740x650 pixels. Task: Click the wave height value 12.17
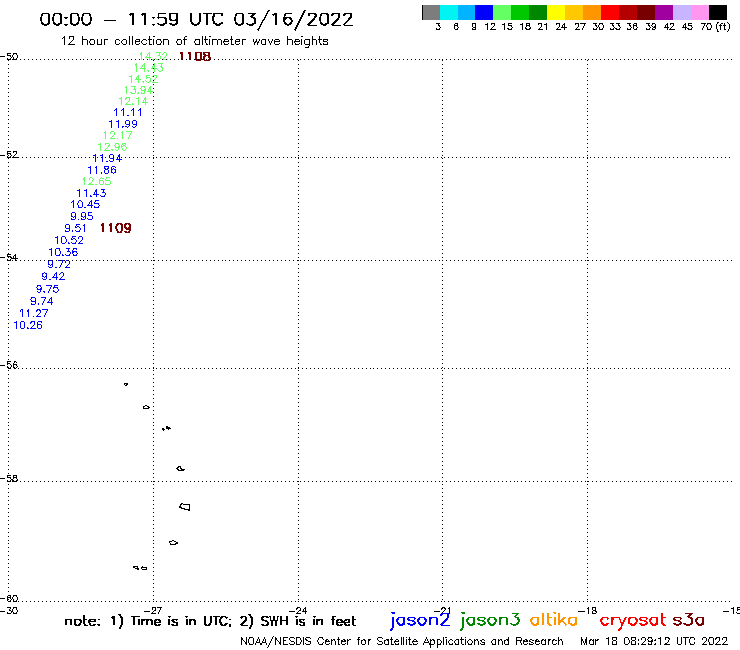point(118,135)
